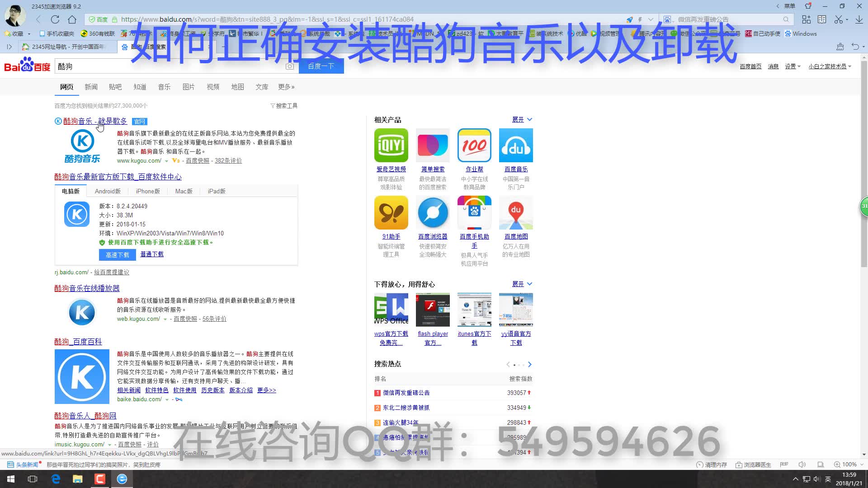Go to browser home page icon
This screenshot has width=868, height=488.
72,19
